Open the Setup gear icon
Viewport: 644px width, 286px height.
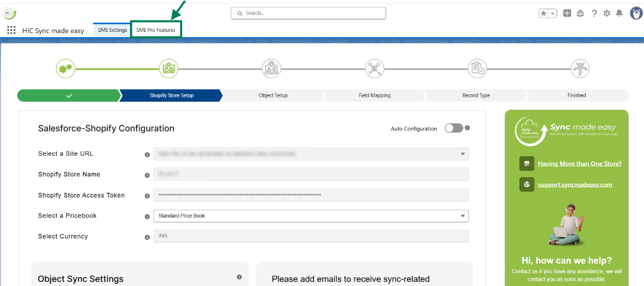(x=607, y=13)
